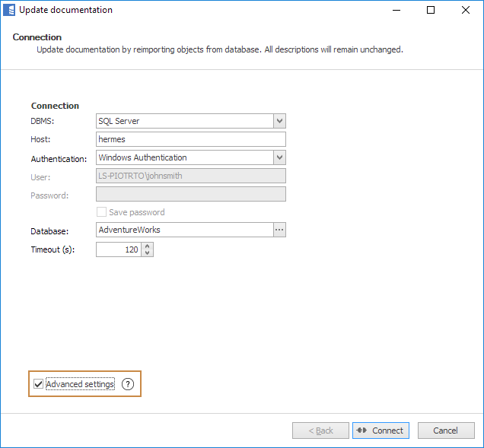Click the empty Password field

click(190, 194)
